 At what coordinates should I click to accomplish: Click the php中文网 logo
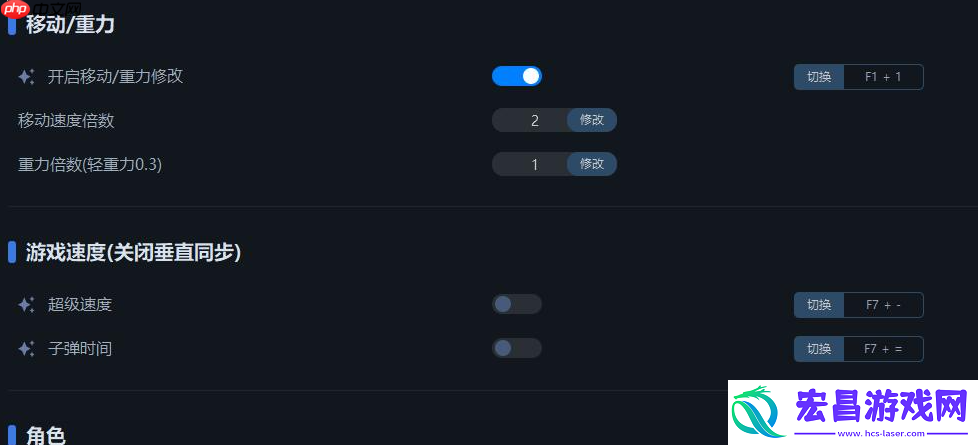[41, 9]
